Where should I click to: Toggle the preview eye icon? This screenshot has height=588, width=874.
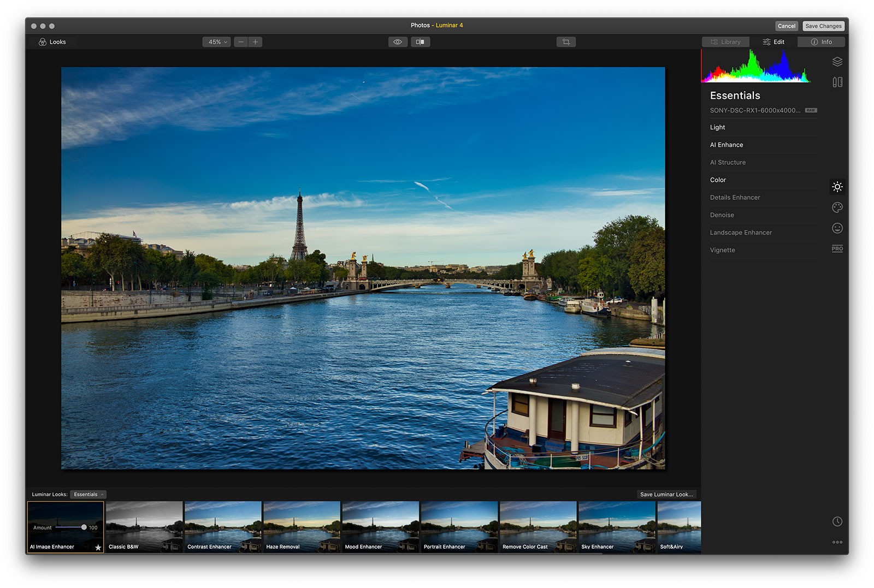pos(398,42)
